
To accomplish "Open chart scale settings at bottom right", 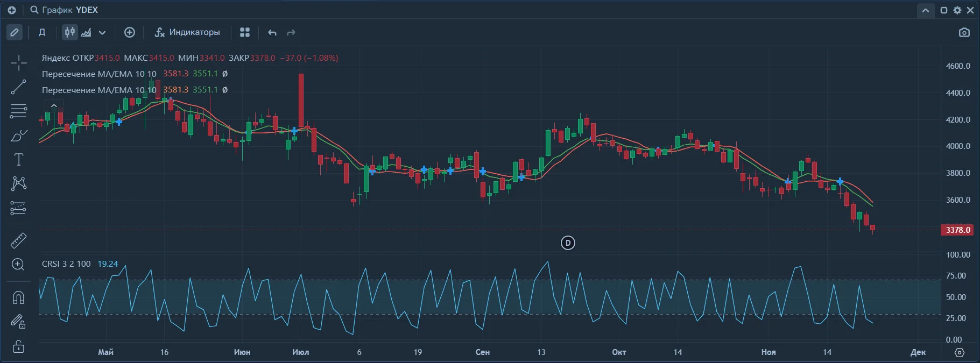I will (960, 353).
